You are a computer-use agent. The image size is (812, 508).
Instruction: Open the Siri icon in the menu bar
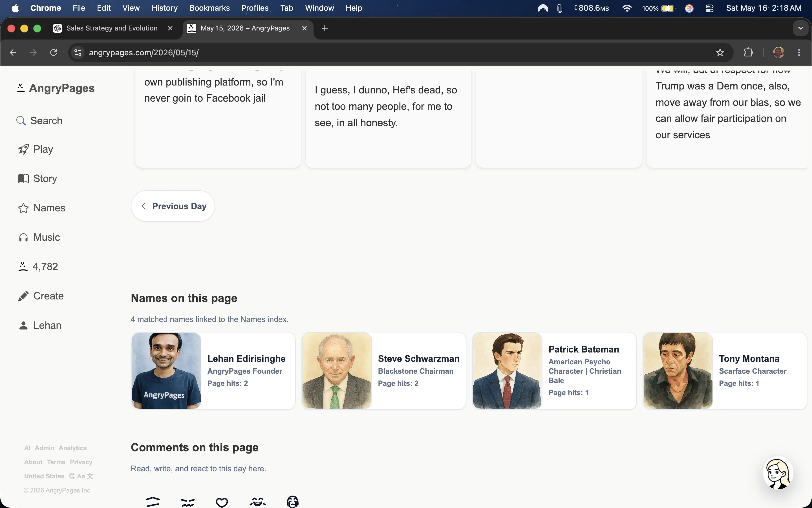click(x=689, y=8)
